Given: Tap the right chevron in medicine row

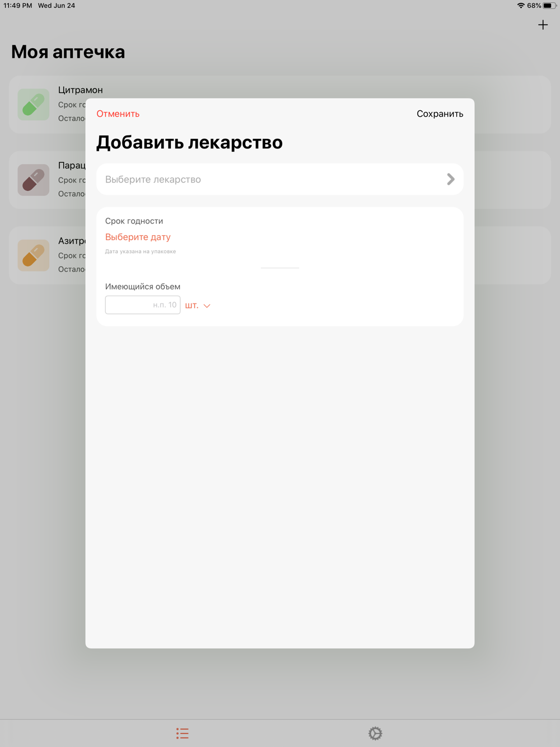Looking at the screenshot, I should point(451,179).
